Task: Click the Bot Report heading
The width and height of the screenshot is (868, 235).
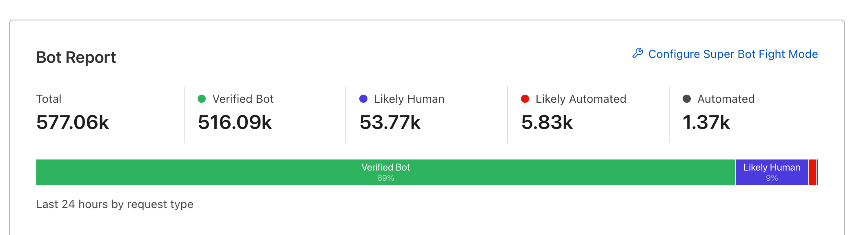Action: click(76, 58)
